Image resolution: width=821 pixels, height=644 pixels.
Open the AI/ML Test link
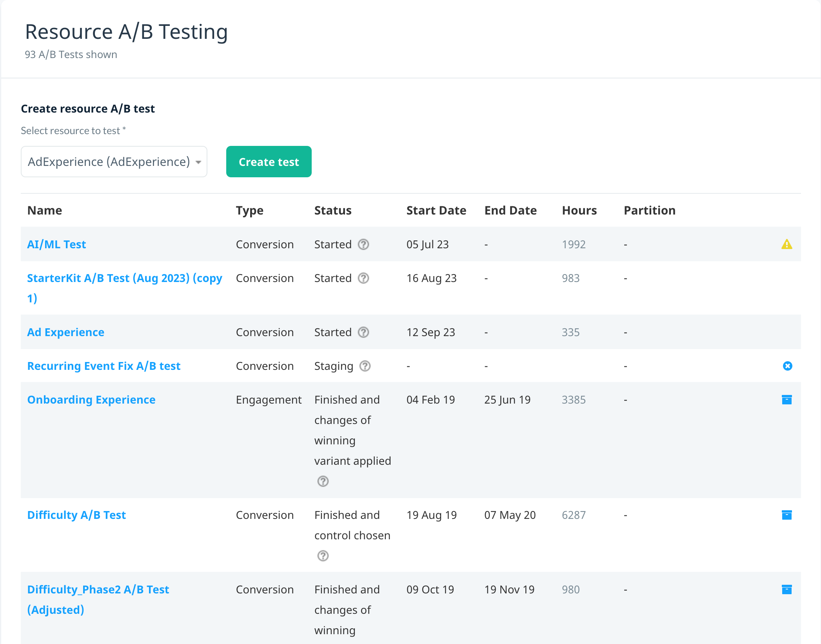point(56,244)
